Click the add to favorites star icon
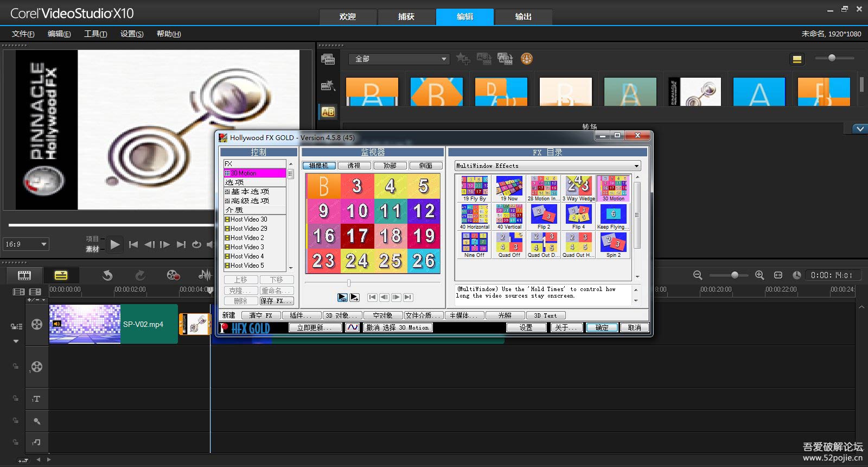This screenshot has width=868, height=467. pos(463,59)
